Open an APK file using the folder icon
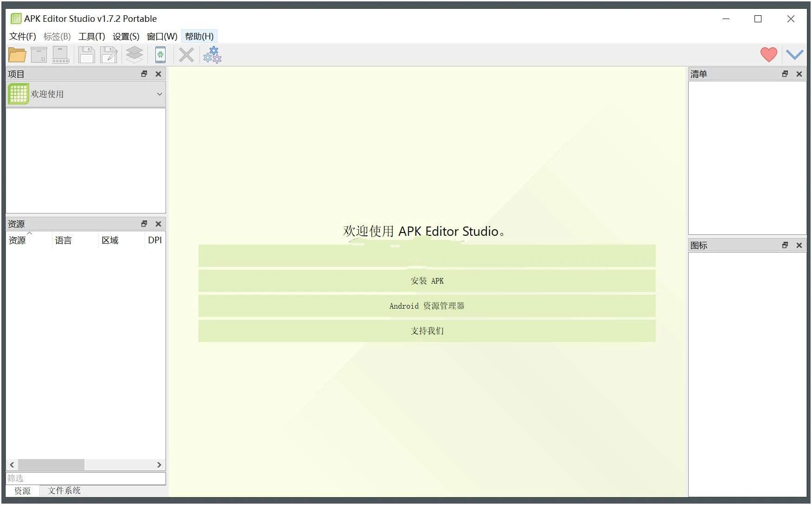The width and height of the screenshot is (812, 505). point(17,54)
